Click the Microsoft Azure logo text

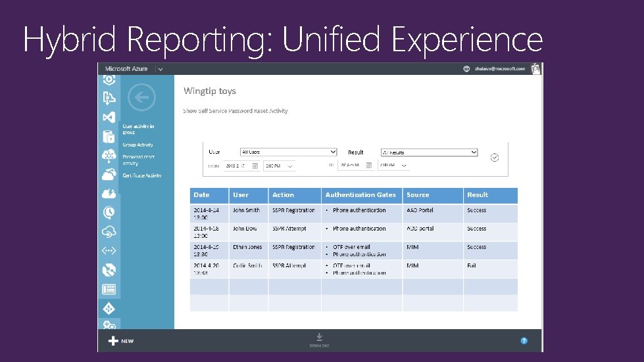pyautogui.click(x=126, y=69)
